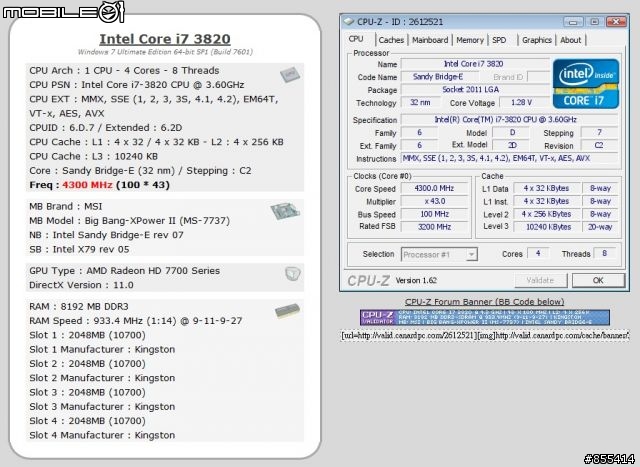Image resolution: width=640 pixels, height=467 pixels.
Task: Click the CPU-Z Validator banner image
Action: pos(484,318)
